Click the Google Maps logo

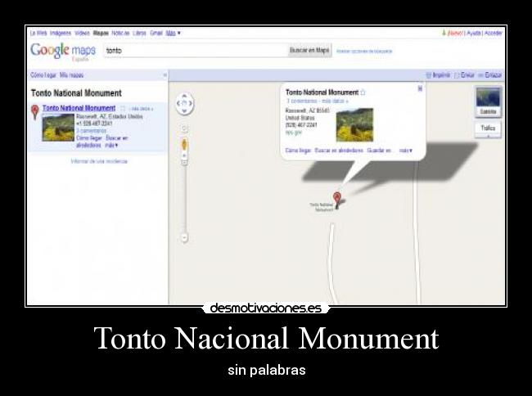63,51
